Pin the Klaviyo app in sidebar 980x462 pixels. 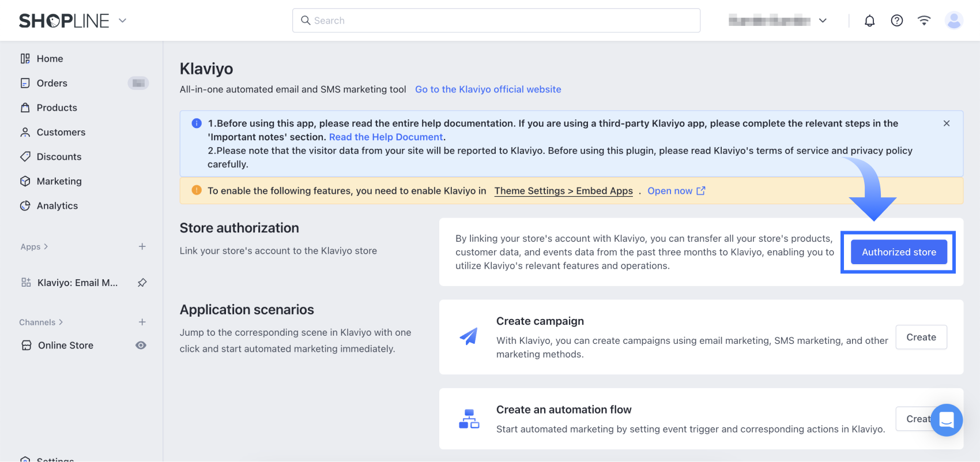[x=142, y=283]
